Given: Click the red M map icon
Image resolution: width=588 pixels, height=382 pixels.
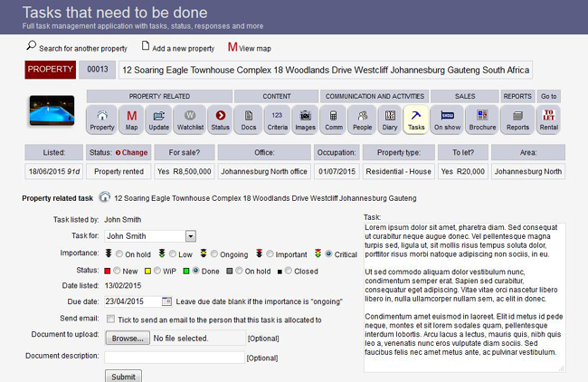Looking at the screenshot, I should click(232, 47).
